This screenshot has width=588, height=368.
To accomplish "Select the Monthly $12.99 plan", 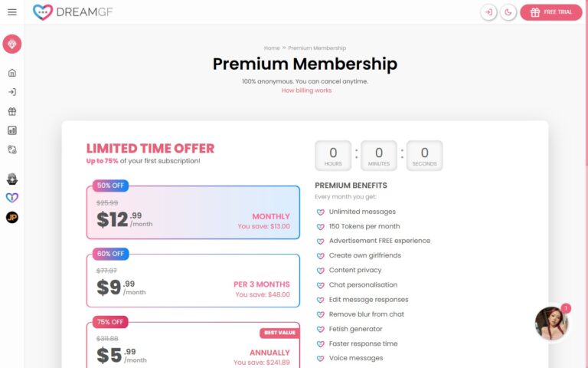I will point(193,212).
